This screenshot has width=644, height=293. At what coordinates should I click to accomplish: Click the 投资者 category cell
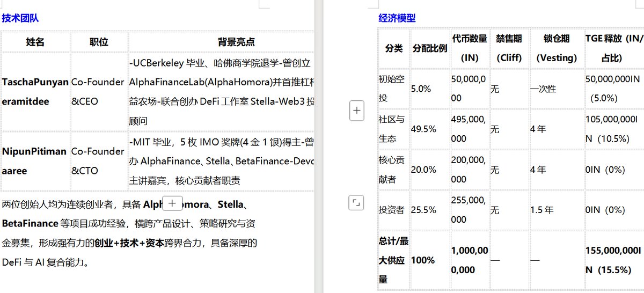click(x=394, y=210)
